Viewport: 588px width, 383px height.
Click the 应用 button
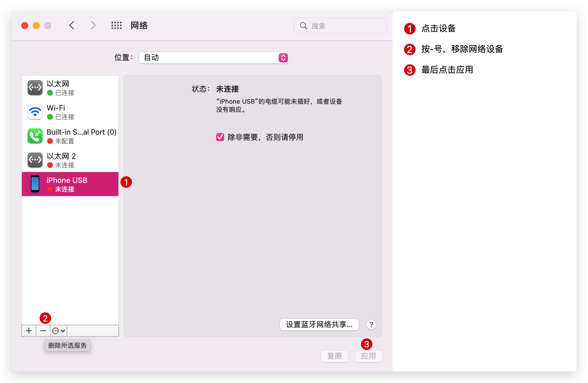[368, 356]
